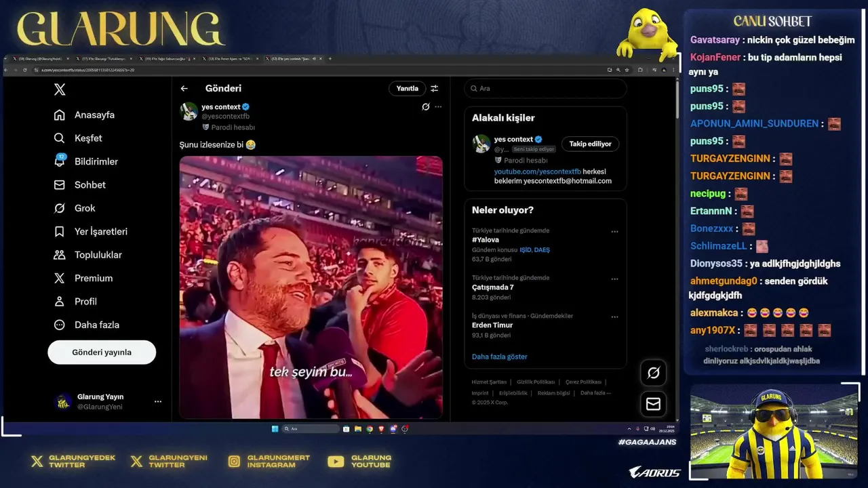Click the Gönderi yayınla button

(x=102, y=352)
